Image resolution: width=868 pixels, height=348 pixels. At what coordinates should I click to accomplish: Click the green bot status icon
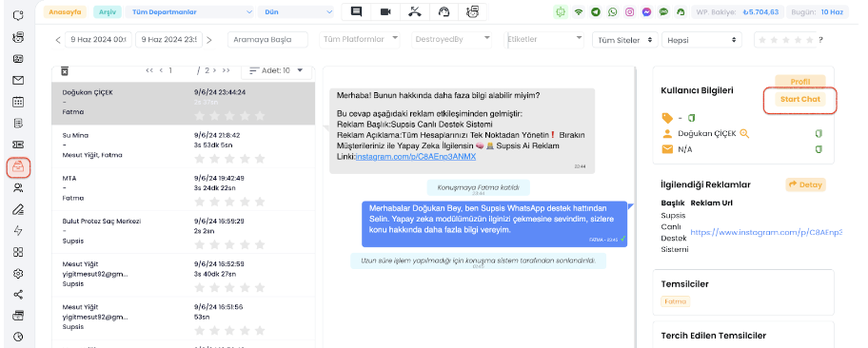coord(562,11)
